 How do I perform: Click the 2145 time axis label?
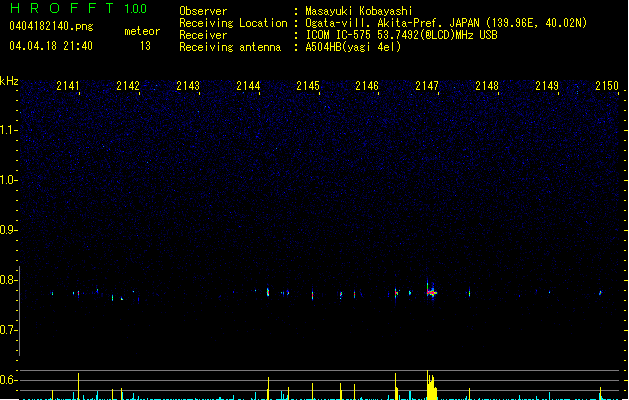[x=308, y=86]
